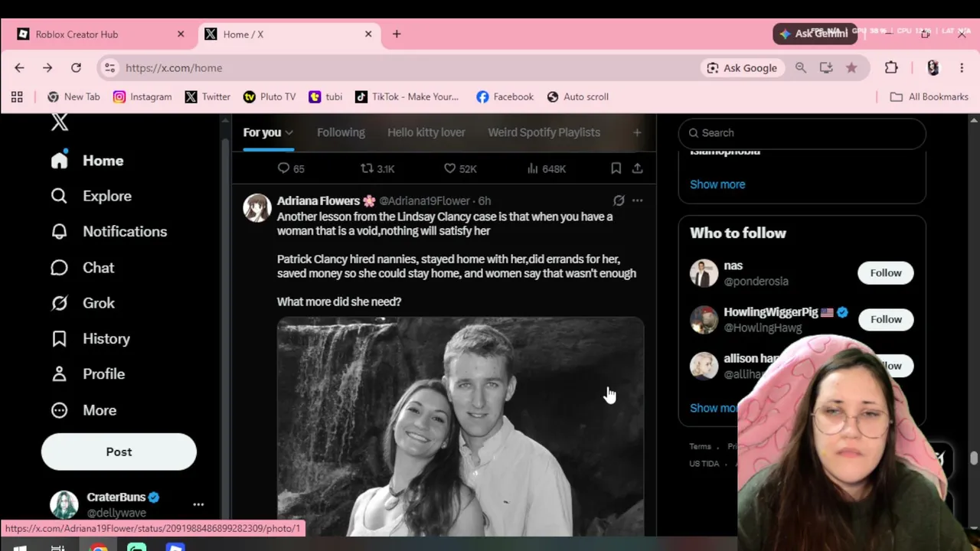Open the tubi bookmark

pyautogui.click(x=325, y=97)
